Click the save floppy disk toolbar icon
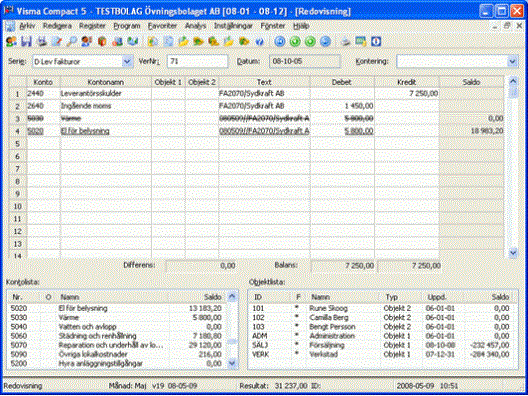The width and height of the screenshot is (528, 396). click(x=26, y=41)
